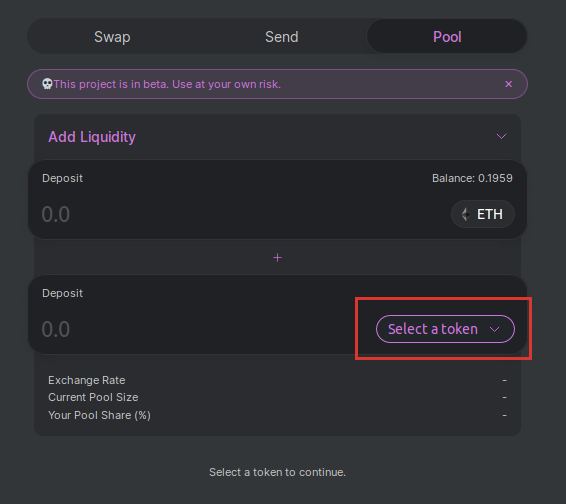Viewport: 566px width, 504px height.
Task: Click the plus icon between deposits
Action: point(277,257)
